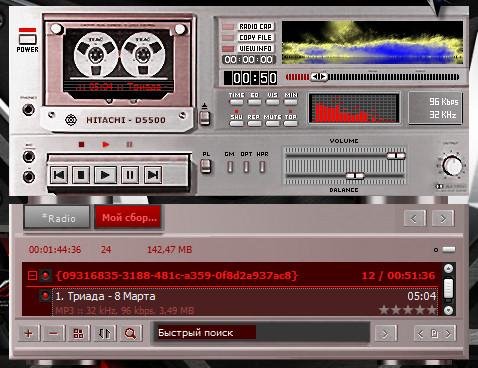
Task: Click the playlist scrollbar thumb
Action: tap(449, 289)
